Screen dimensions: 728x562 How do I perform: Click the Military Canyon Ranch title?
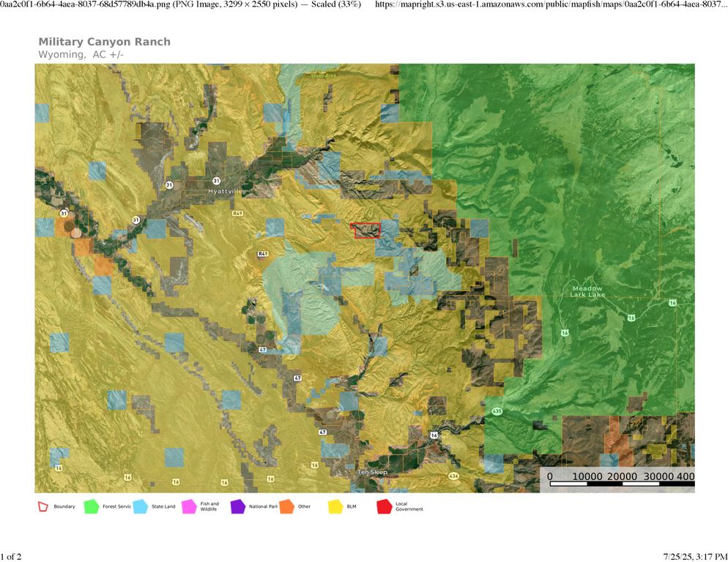pos(104,42)
